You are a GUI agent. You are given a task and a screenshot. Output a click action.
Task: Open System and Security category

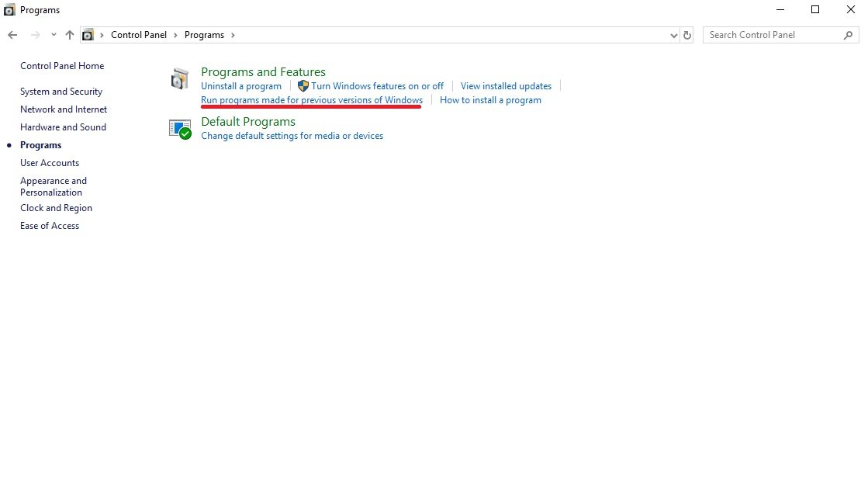click(x=61, y=92)
